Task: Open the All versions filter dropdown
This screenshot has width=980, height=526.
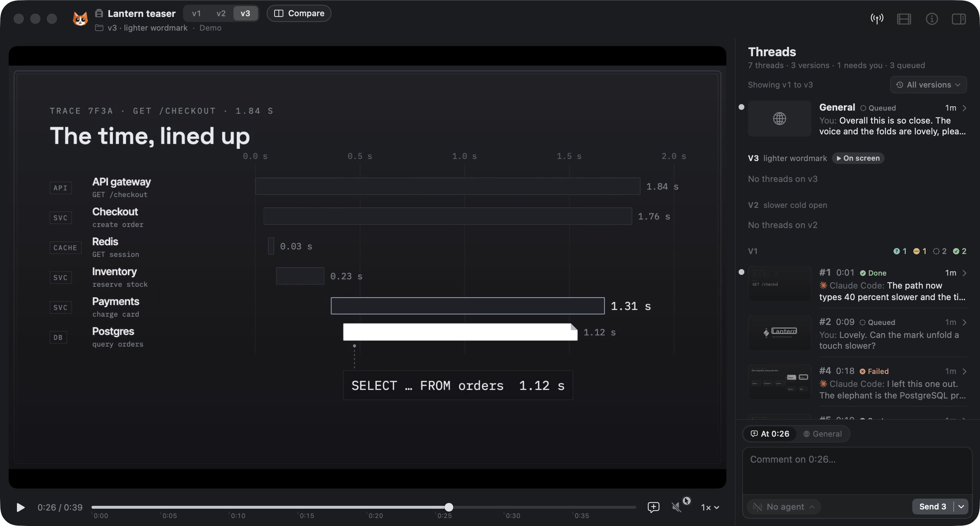Action: click(x=928, y=85)
